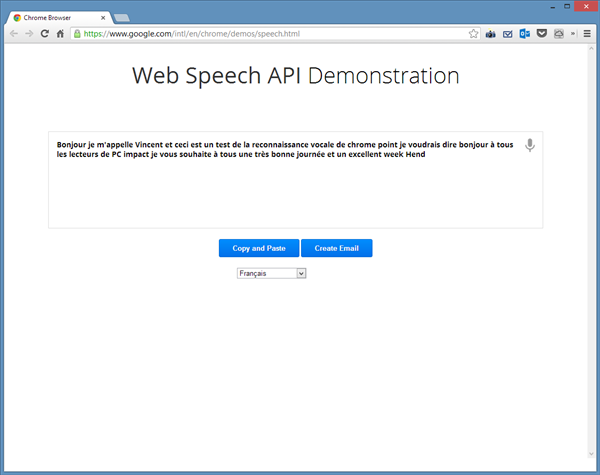Screen dimensions: 600x475
Task: Click the address bar URL field
Action: pos(274,34)
